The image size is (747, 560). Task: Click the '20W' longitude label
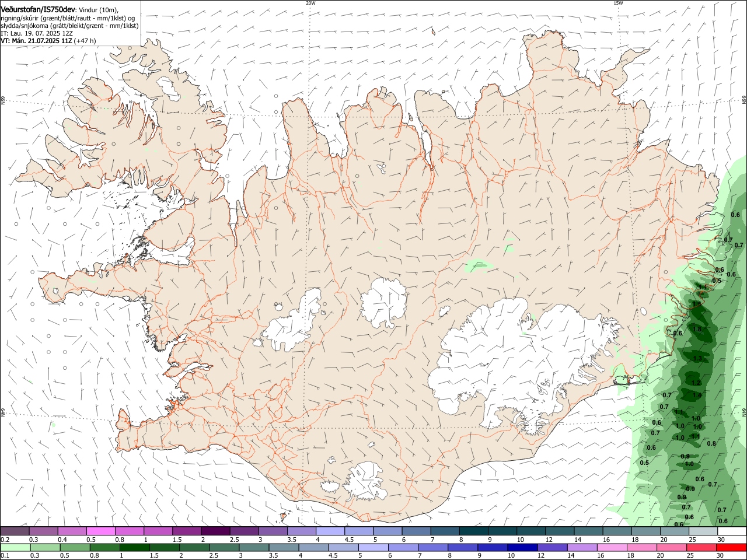click(x=310, y=3)
